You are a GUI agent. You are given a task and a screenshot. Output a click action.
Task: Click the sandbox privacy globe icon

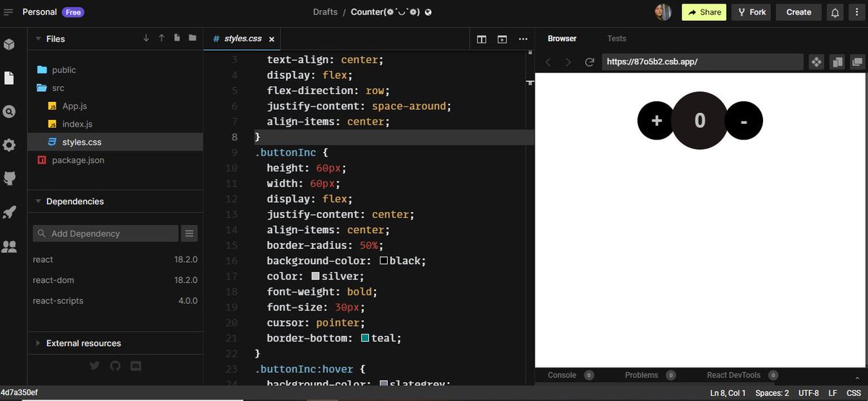428,12
